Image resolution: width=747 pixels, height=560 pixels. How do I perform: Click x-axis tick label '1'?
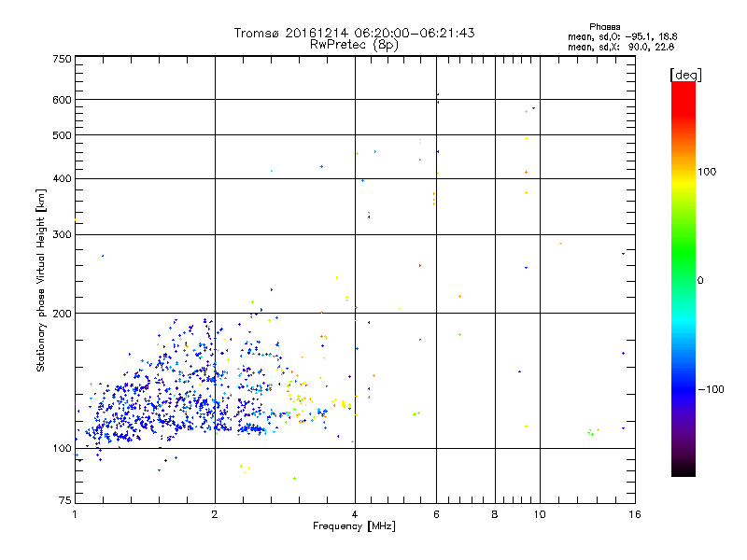75,514
